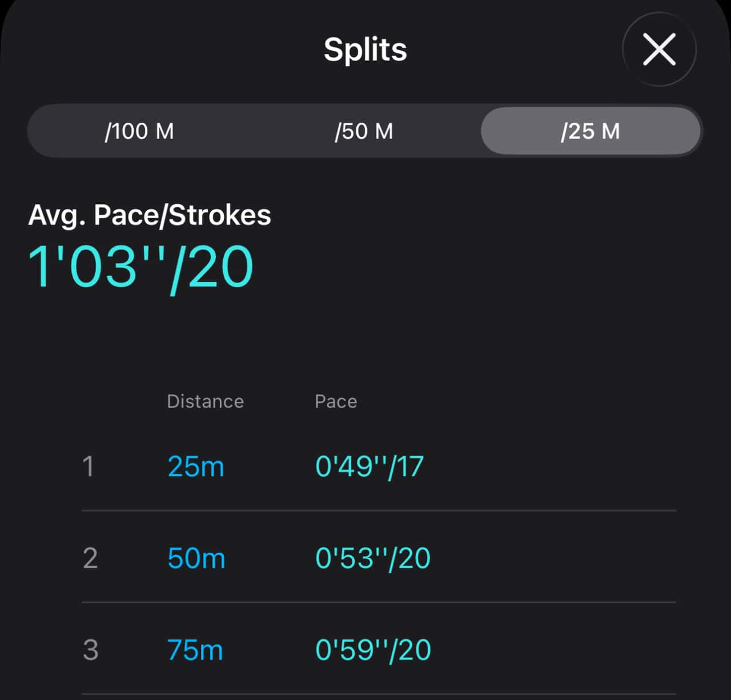The height and width of the screenshot is (700, 731).
Task: Choose the /25 M splits tab
Action: pos(590,131)
